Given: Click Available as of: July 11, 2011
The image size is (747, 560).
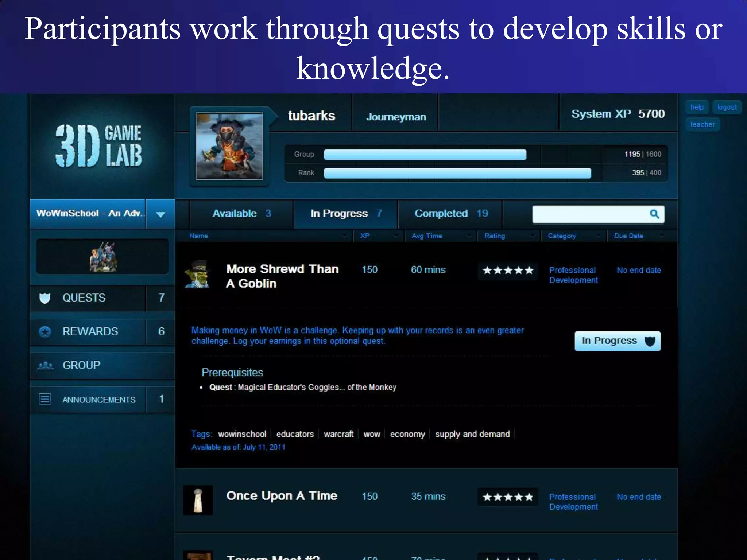Looking at the screenshot, I should click(238, 447).
